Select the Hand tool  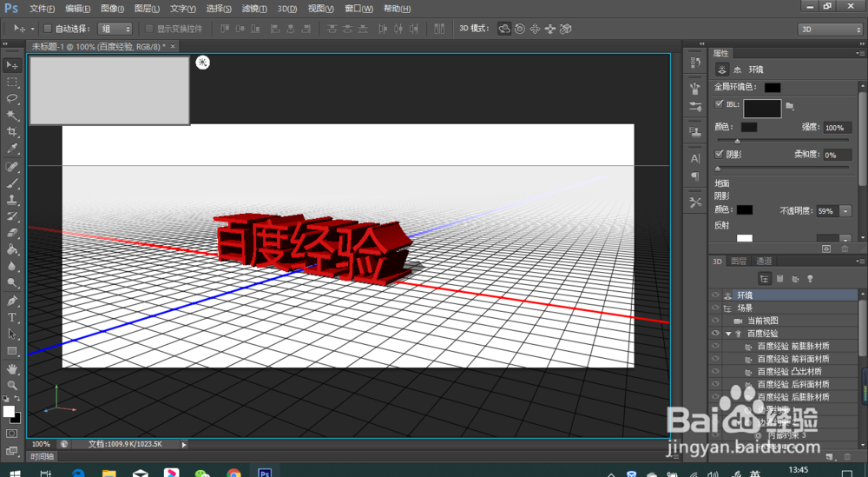pos(12,368)
